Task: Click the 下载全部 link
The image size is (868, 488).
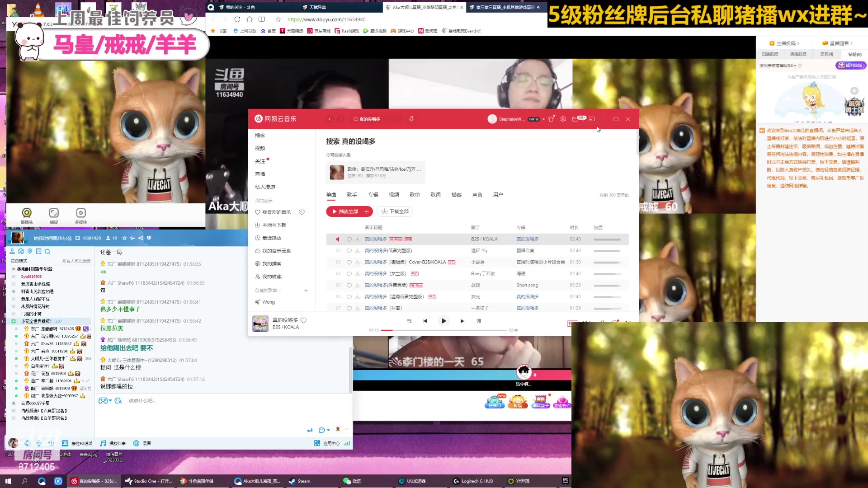Action: 394,211
